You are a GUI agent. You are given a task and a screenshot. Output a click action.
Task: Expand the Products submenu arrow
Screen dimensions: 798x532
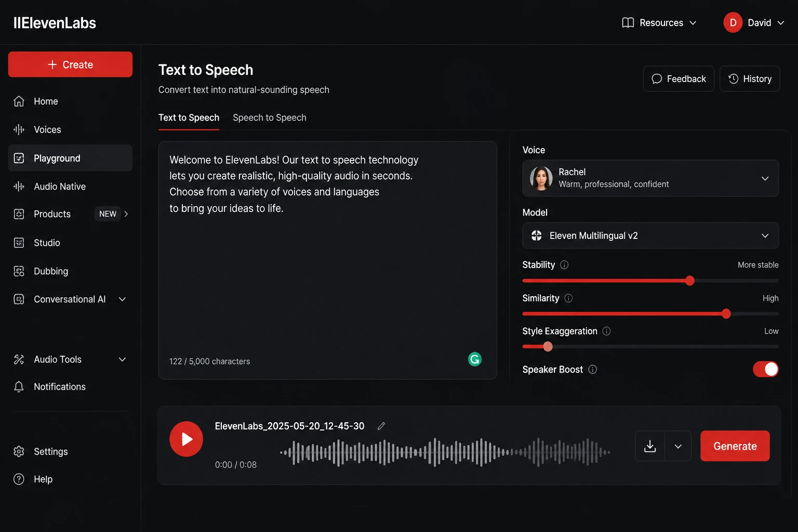click(x=126, y=214)
